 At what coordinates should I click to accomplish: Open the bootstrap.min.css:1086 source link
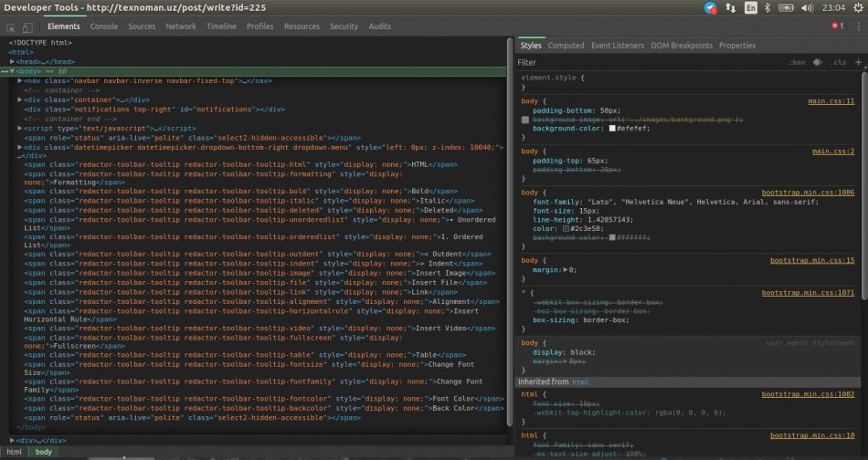tap(808, 193)
